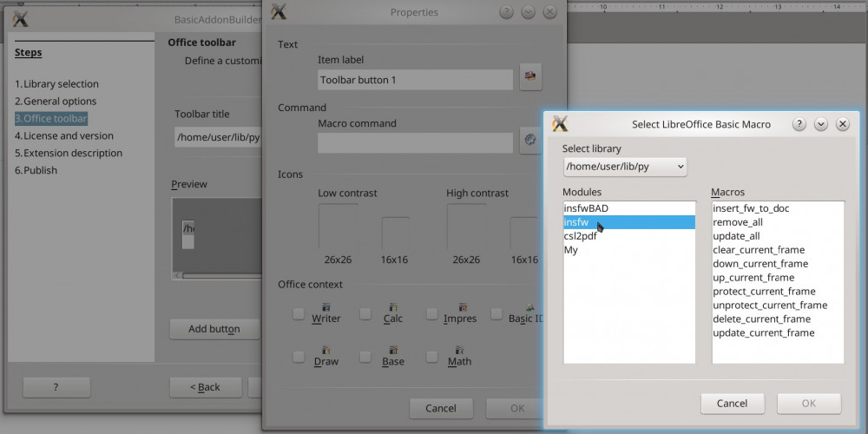Enable the Calc office context checkbox

(365, 314)
